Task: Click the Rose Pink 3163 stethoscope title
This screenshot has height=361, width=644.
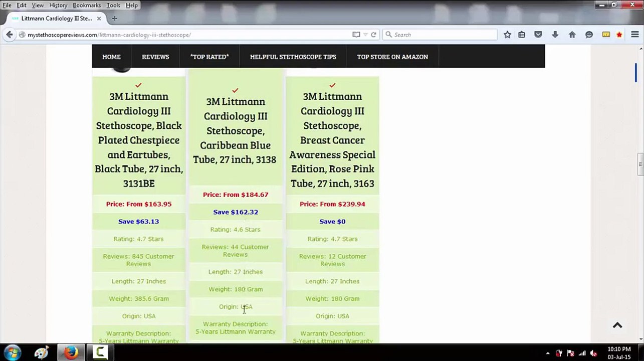Action: [x=332, y=140]
